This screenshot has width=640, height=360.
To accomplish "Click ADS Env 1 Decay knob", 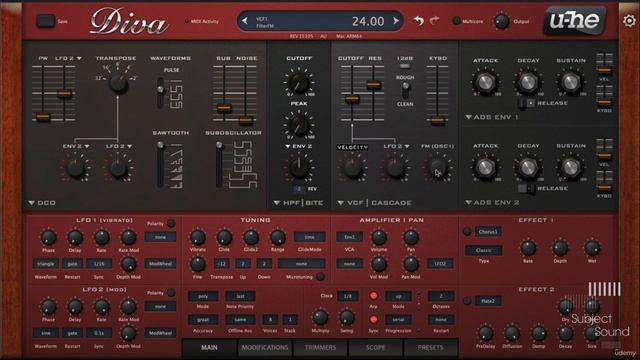I will point(528,82).
